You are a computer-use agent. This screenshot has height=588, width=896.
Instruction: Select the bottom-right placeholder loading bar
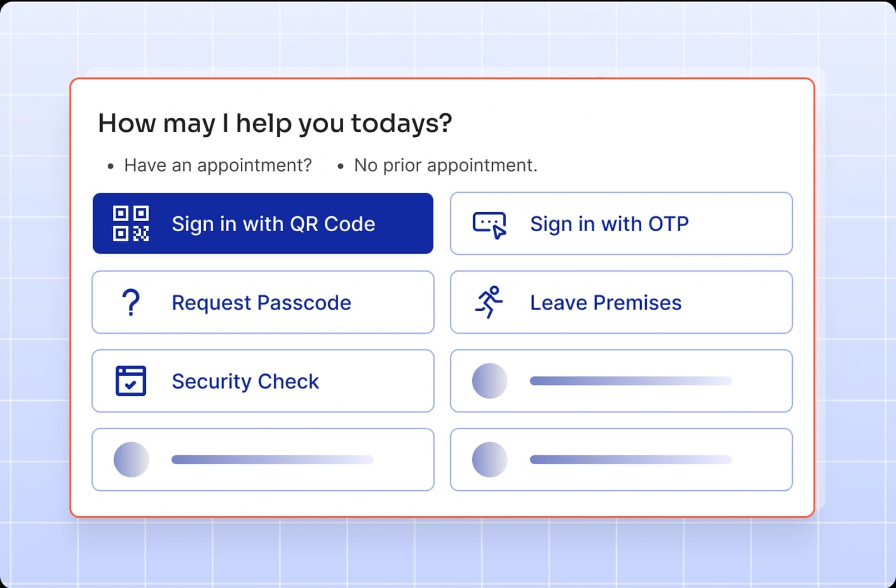point(631,460)
